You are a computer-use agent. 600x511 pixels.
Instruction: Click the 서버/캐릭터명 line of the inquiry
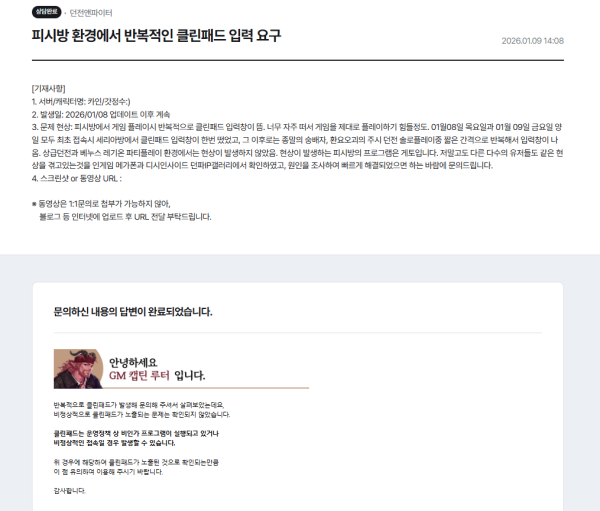(81, 102)
